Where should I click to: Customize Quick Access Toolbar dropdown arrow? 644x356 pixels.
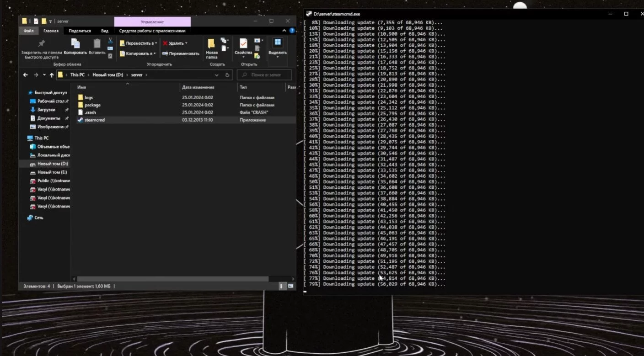50,21
